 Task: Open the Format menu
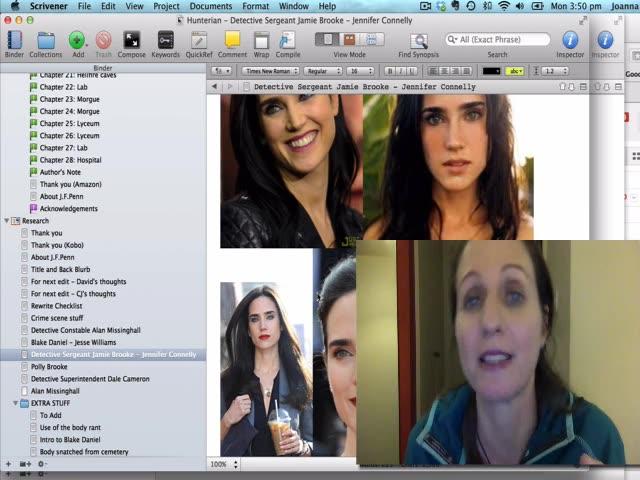coord(256,6)
